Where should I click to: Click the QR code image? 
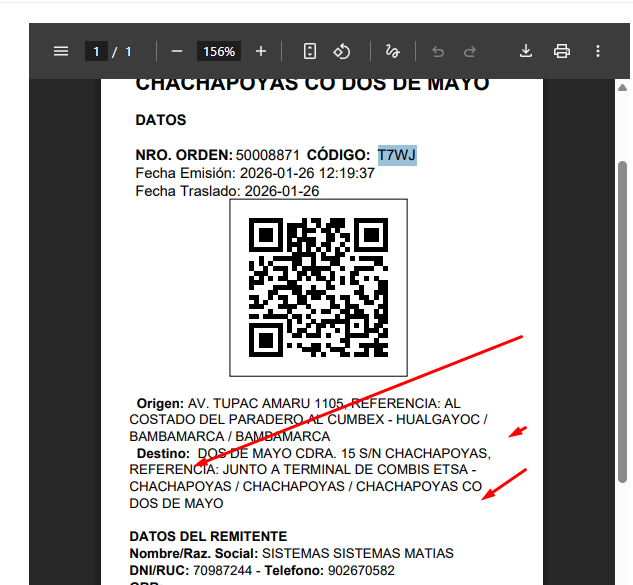tap(318, 287)
